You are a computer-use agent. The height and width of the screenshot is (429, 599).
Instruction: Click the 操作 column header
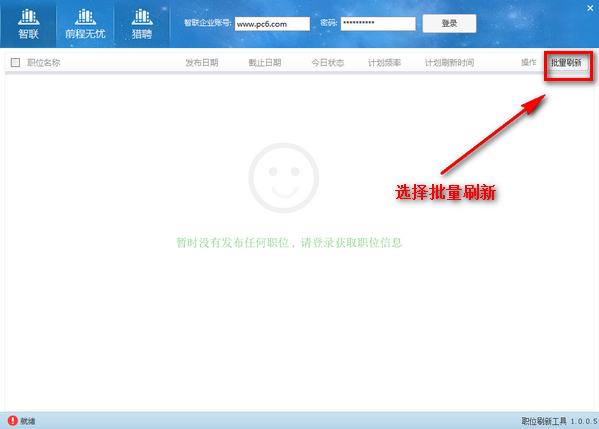pyautogui.click(x=529, y=63)
